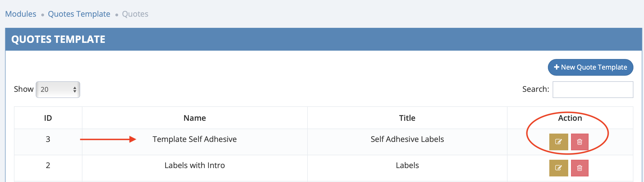This screenshot has width=644, height=182.
Task: Click the Search input field
Action: (x=593, y=90)
